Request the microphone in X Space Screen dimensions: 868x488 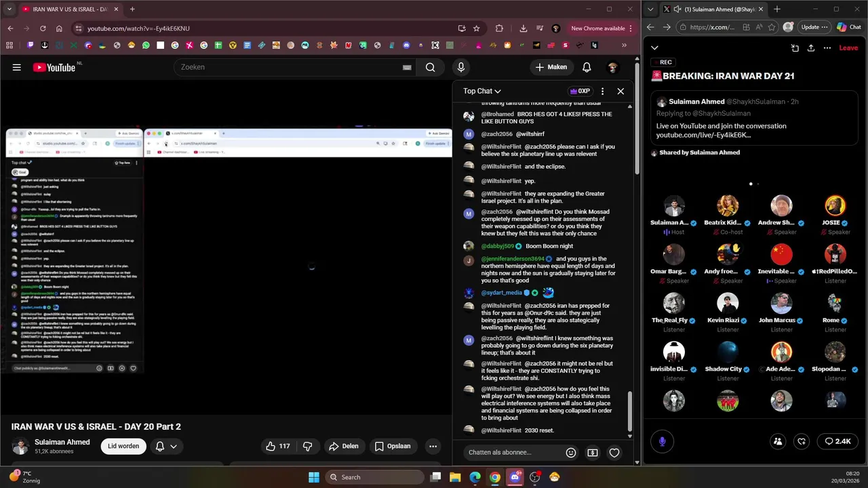pyautogui.click(x=663, y=441)
